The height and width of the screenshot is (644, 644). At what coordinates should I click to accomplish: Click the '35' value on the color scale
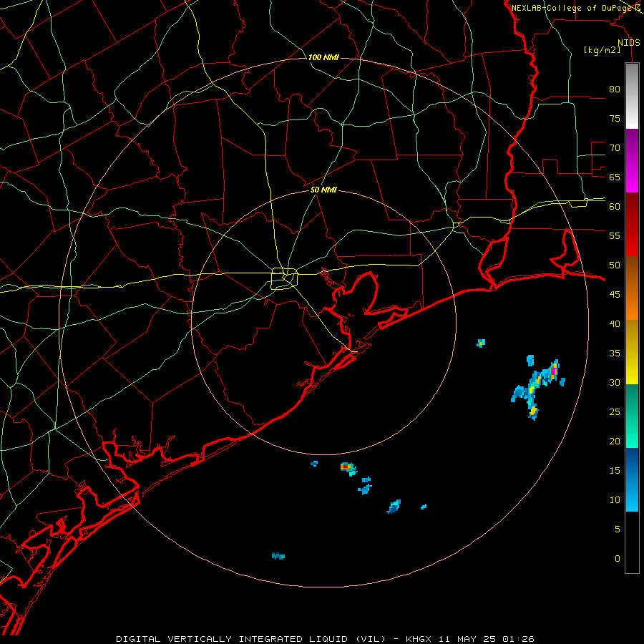[x=615, y=353]
